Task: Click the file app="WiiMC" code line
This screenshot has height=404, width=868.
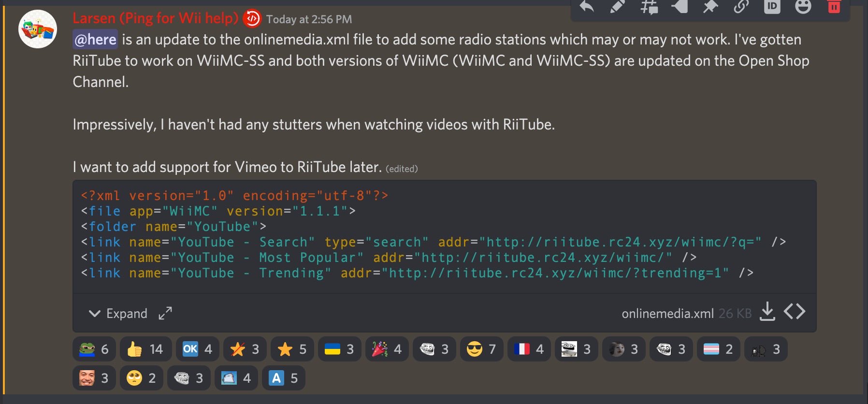Action: coord(218,211)
